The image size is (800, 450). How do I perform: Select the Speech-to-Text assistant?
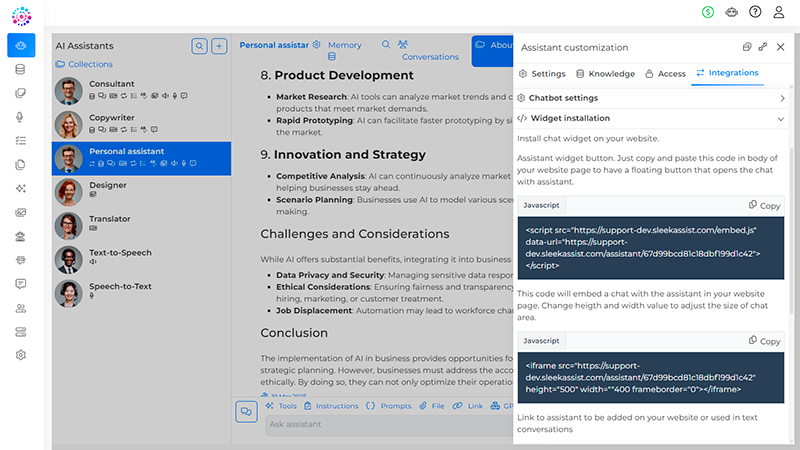[141, 293]
